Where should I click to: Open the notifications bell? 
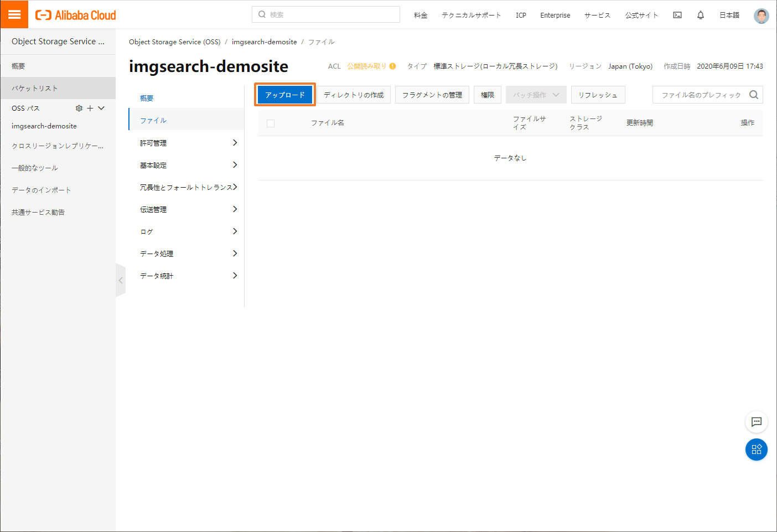(701, 15)
